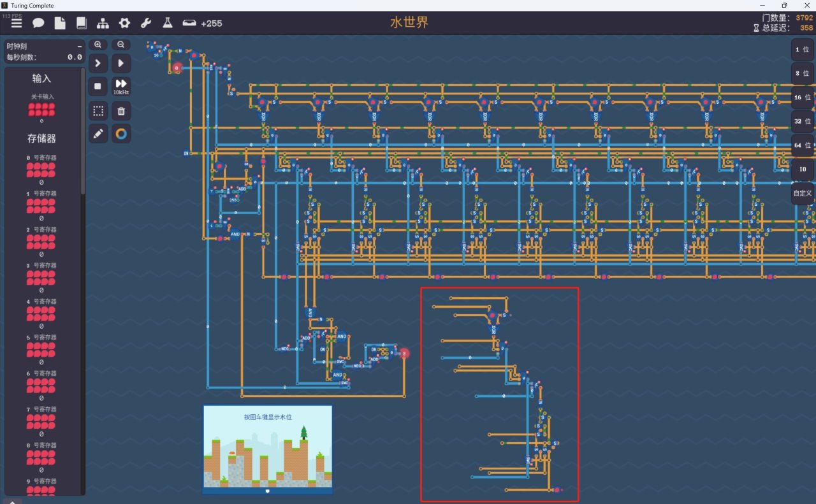Image resolution: width=816 pixels, height=504 pixels.
Task: Click the +255 score value
Action: tap(212, 24)
